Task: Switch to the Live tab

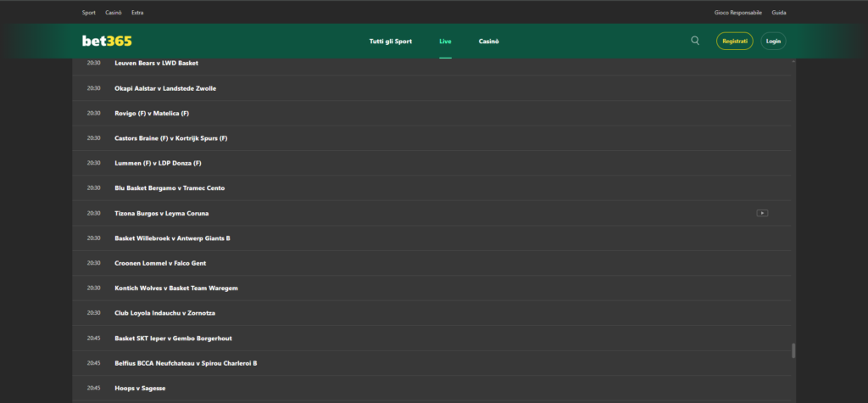Action: [445, 41]
